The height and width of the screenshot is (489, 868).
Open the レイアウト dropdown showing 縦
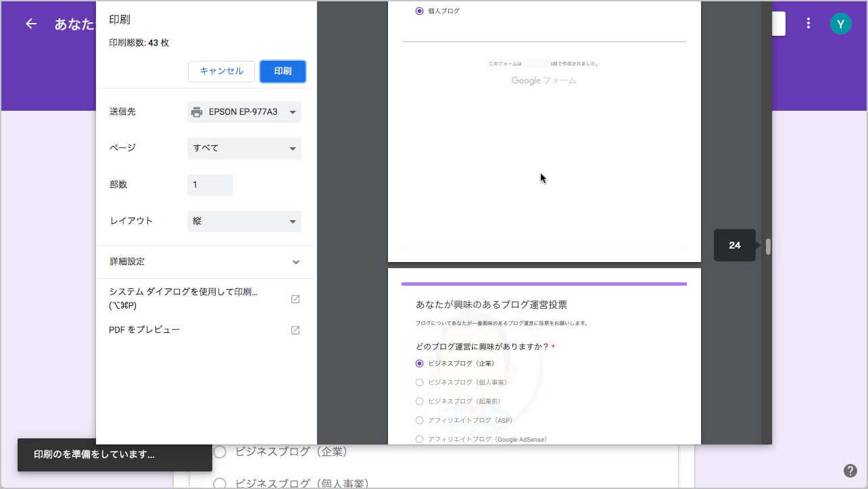click(244, 221)
